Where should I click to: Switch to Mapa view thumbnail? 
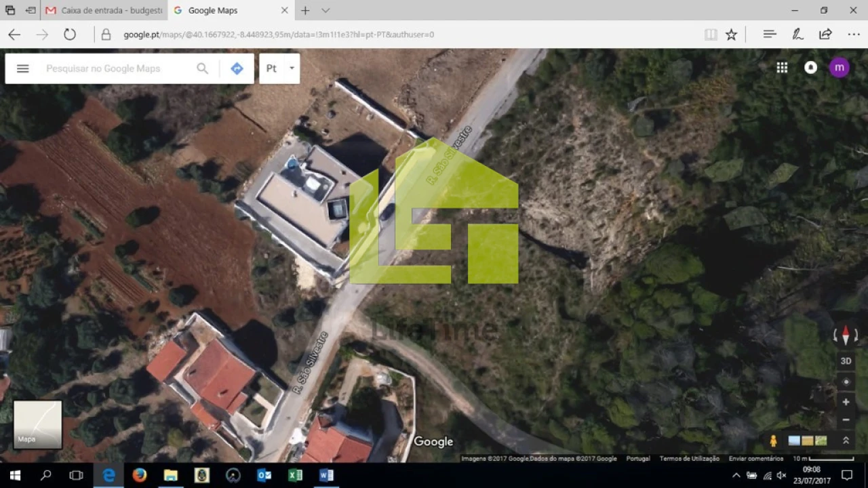click(38, 424)
